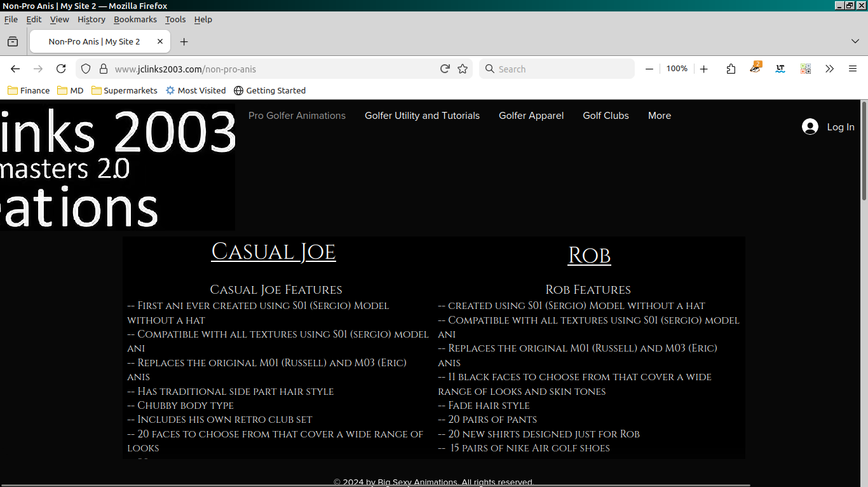Viewport: 868px width, 487px height.
Task: Expand the More navigation menu
Action: point(660,115)
